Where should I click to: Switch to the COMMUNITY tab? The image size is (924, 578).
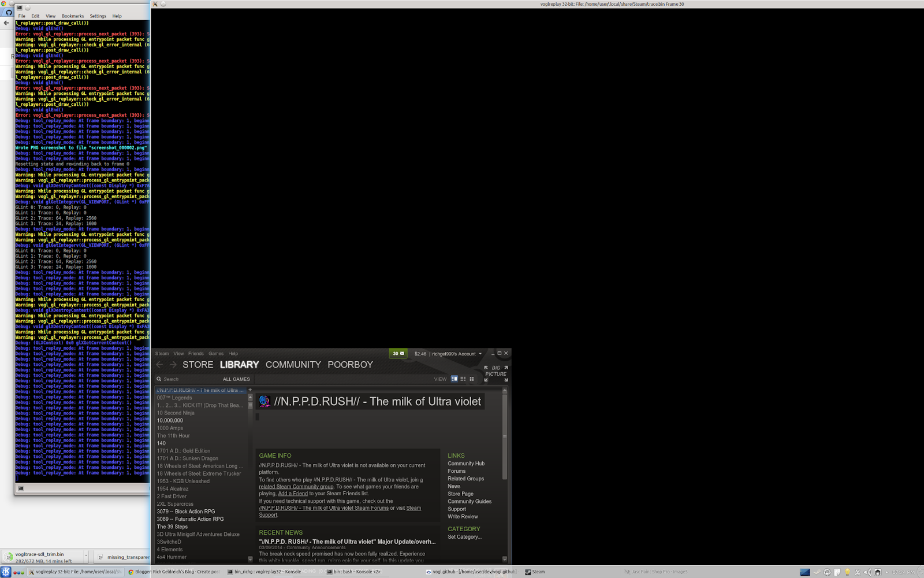tap(293, 365)
